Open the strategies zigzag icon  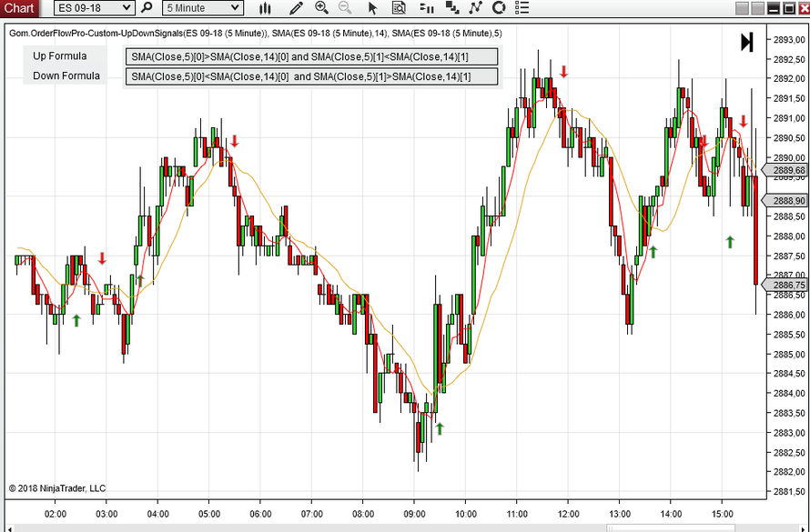[476, 8]
